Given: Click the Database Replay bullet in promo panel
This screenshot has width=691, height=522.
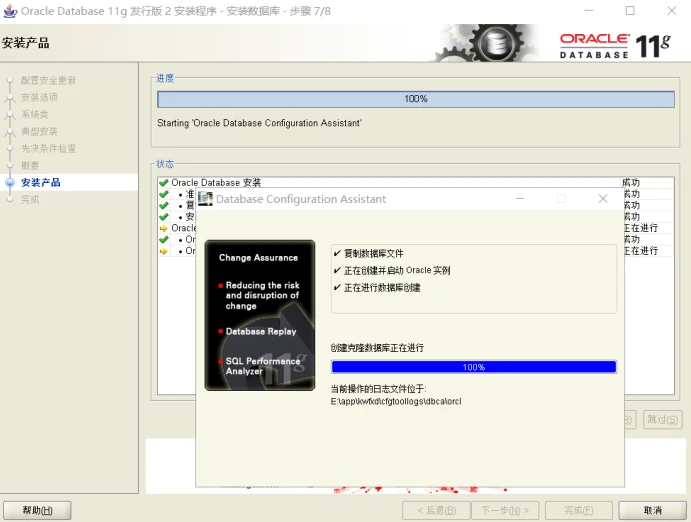Looking at the screenshot, I should coord(261,331).
